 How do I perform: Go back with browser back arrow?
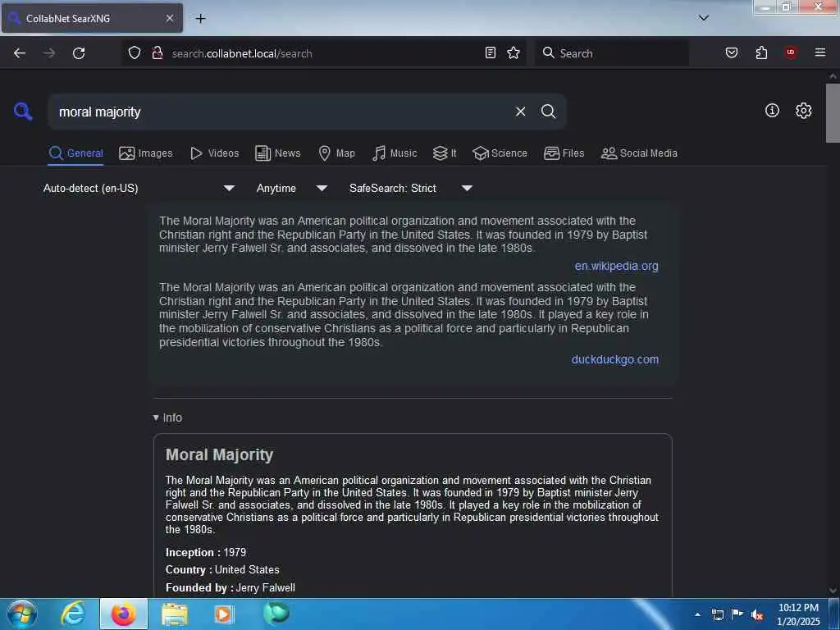(20, 53)
